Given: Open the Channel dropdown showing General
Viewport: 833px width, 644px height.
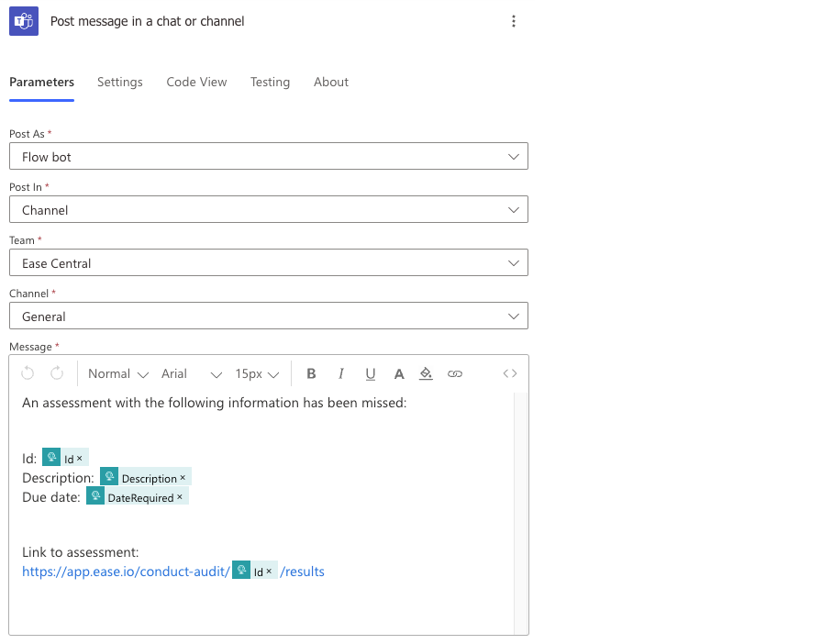Looking at the screenshot, I should point(269,316).
